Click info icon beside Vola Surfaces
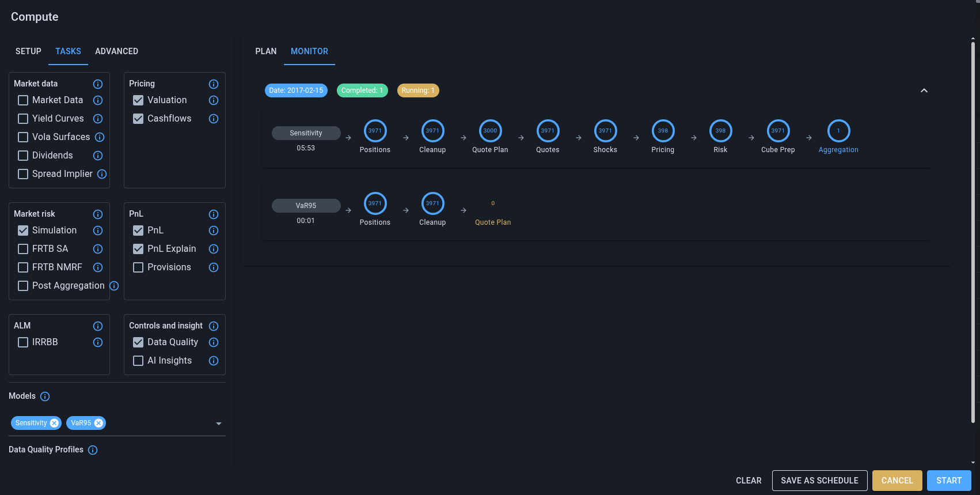This screenshot has height=495, width=980. tap(100, 137)
